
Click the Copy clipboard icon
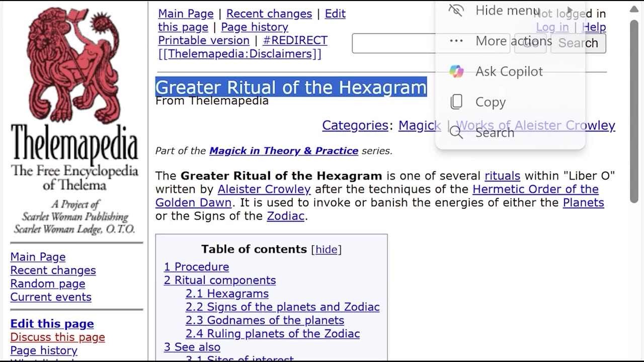pyautogui.click(x=456, y=102)
